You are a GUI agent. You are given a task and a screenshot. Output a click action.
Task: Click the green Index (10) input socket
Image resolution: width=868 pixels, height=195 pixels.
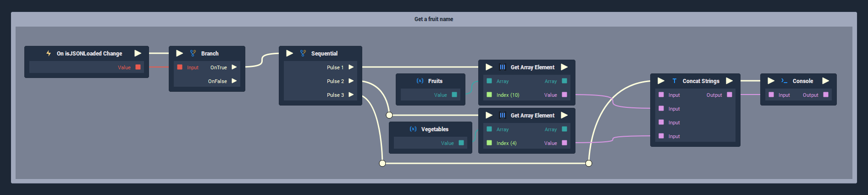489,95
